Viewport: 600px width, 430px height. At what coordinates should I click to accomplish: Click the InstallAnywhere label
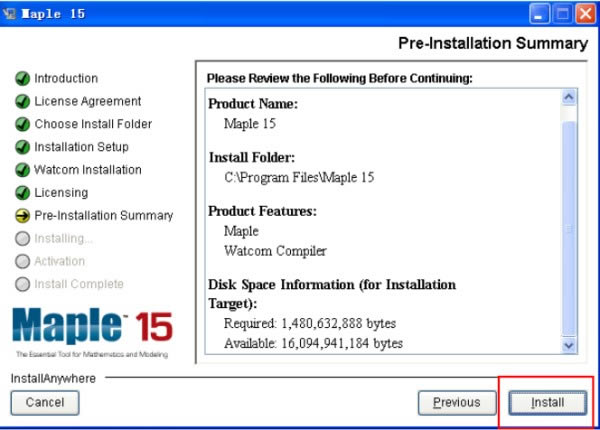53,378
